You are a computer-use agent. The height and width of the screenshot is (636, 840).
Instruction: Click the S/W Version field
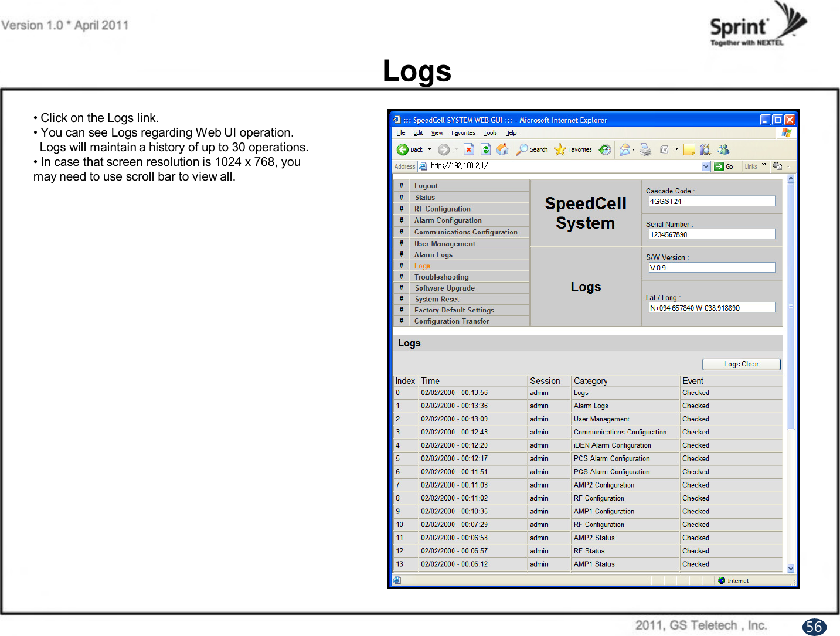pos(712,267)
